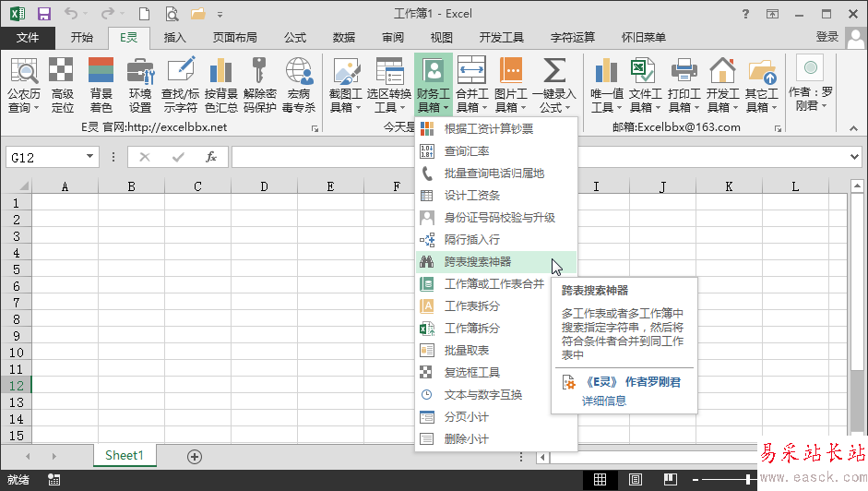Select 查询汇率 exchange rate menu entry

tap(496, 150)
